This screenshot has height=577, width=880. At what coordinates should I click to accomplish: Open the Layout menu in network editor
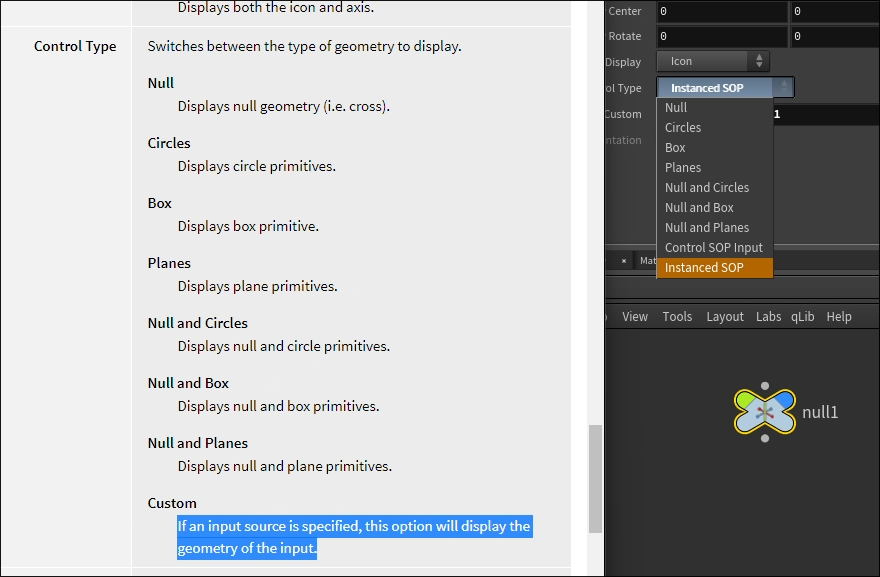click(725, 317)
